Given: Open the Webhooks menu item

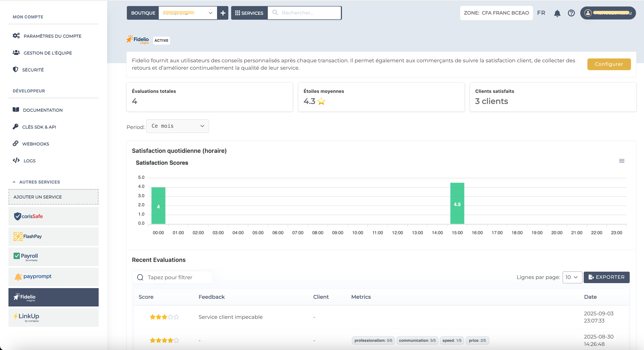Looking at the screenshot, I should pyautogui.click(x=36, y=144).
